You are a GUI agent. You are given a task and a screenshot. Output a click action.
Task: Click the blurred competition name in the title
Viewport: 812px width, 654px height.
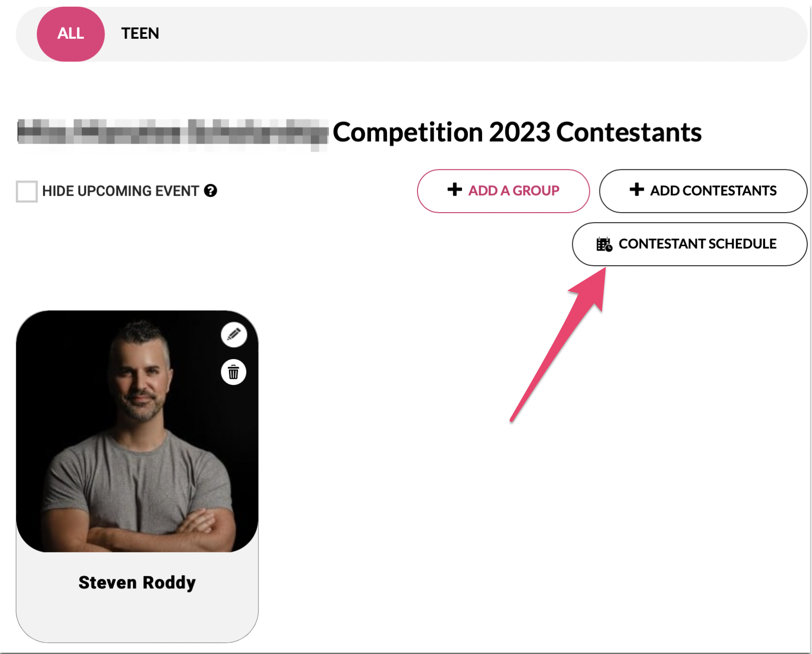(172, 132)
